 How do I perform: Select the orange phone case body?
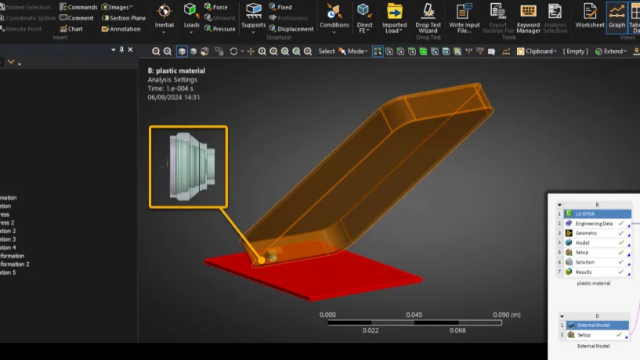coord(367,176)
